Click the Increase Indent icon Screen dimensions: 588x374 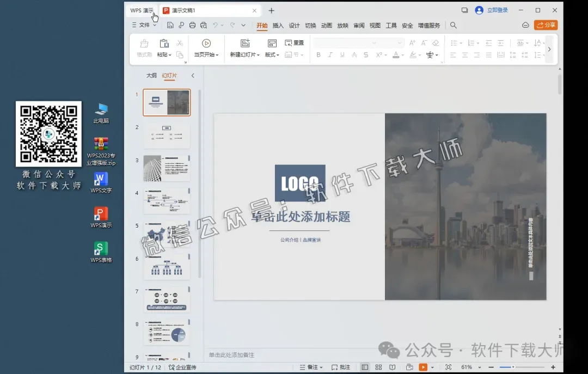[x=501, y=43]
